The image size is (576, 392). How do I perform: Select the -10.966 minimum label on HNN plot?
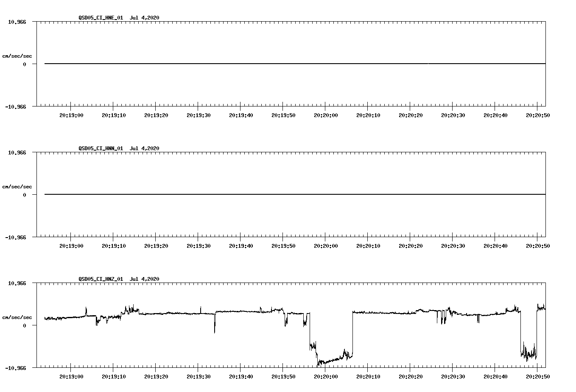pos(16,237)
